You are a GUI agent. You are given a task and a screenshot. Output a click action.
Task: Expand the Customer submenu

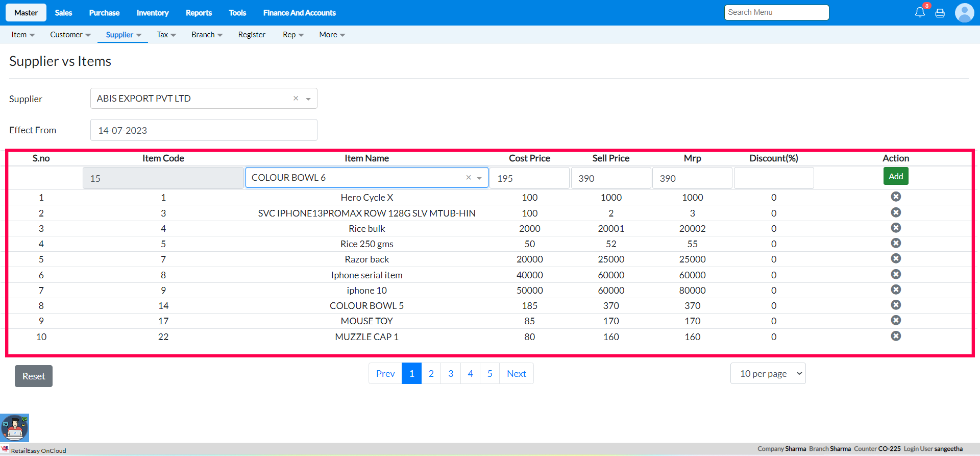point(70,35)
